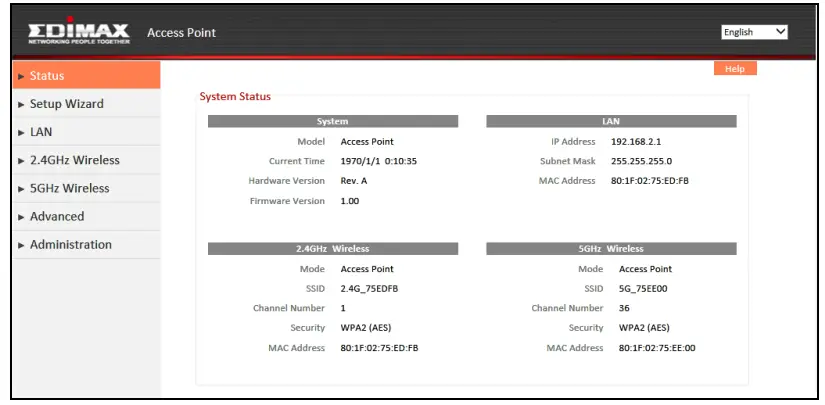
Task: Open 5GHz Wireless settings menu
Action: [x=86, y=188]
